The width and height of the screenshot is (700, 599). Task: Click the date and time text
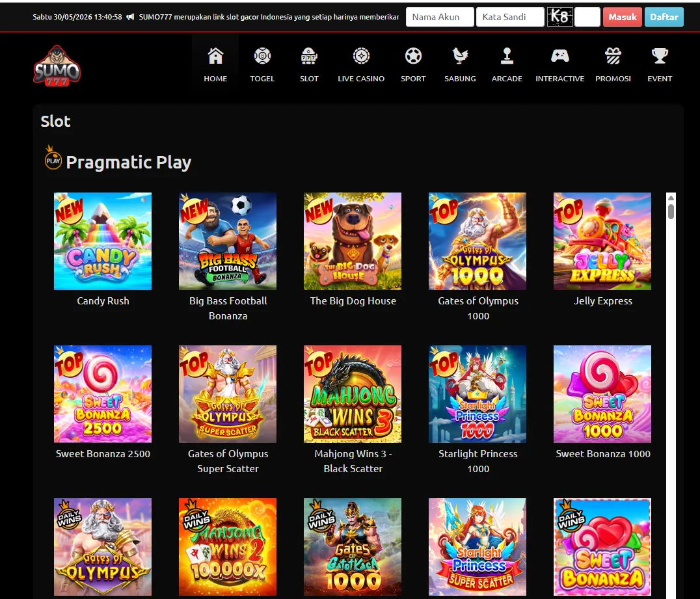pos(77,17)
